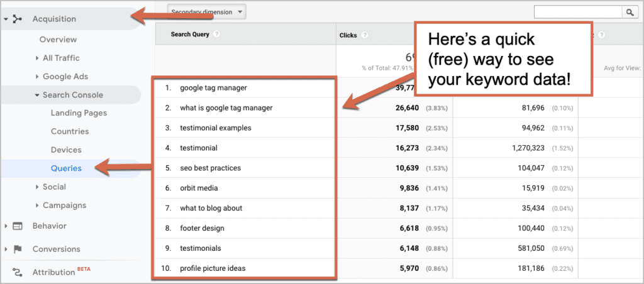Expand the Behavior section arrow
Image resolution: width=644 pixels, height=284 pixels.
tap(6, 226)
